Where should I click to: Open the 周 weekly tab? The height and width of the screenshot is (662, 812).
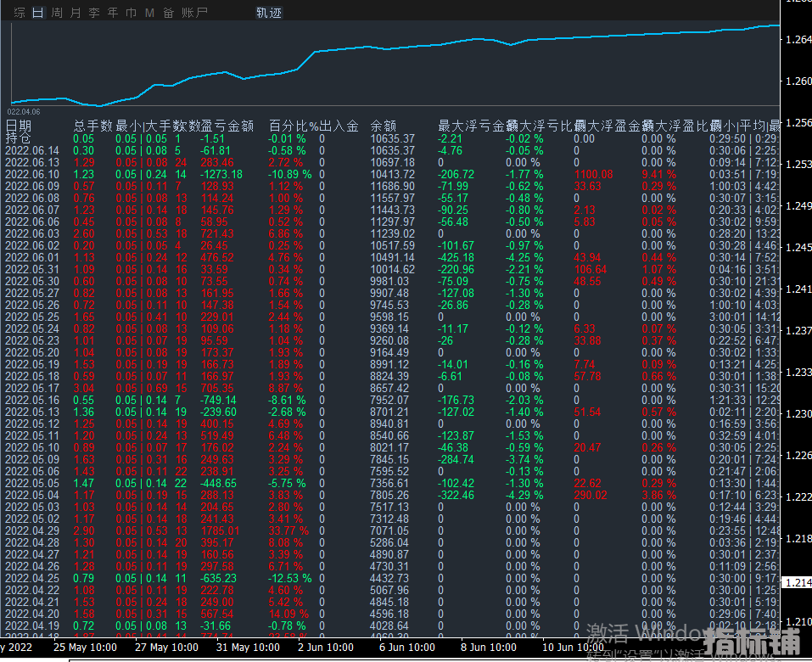click(x=57, y=13)
